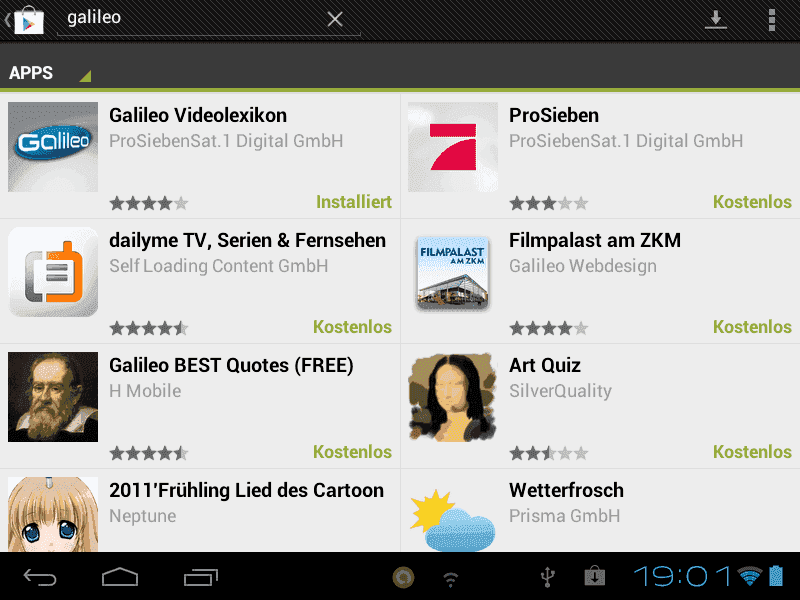
Task: Tap the Android back navigation button
Action: click(x=40, y=578)
